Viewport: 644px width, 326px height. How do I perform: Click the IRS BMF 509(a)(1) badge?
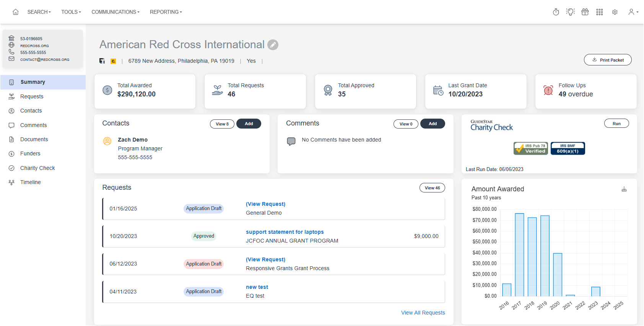[x=568, y=148]
